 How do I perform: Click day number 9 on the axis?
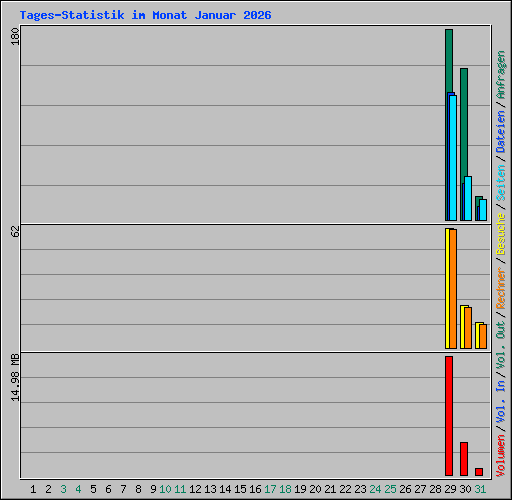153,489
